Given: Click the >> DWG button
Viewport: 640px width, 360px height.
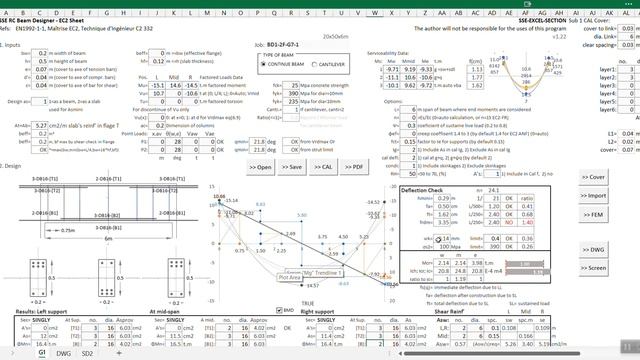Looking at the screenshot, I should point(593,249).
